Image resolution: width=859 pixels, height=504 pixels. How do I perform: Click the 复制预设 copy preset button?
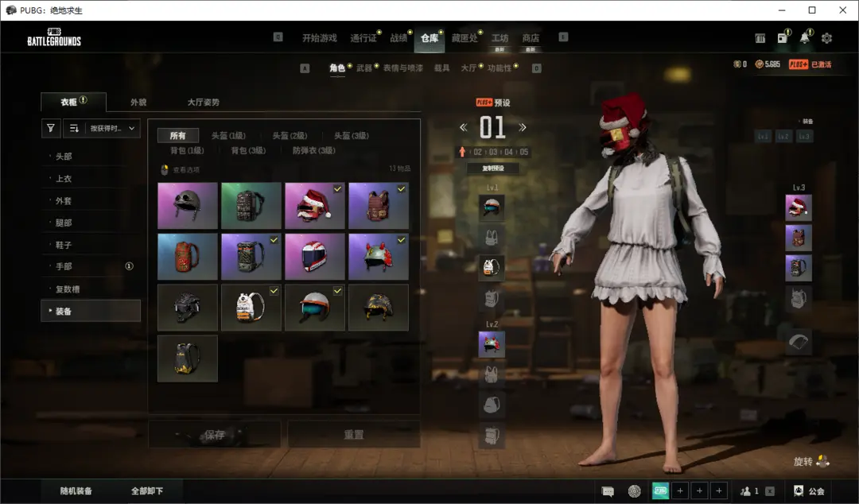click(x=492, y=169)
